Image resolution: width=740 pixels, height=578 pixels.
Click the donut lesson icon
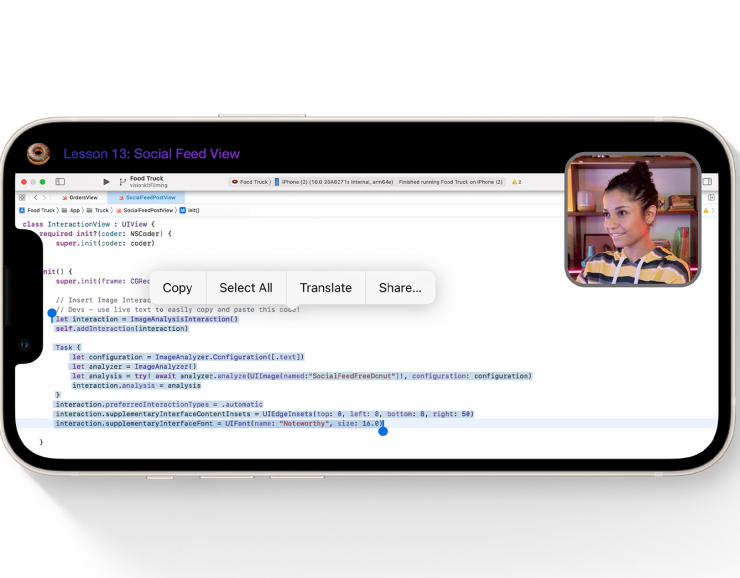click(x=38, y=153)
